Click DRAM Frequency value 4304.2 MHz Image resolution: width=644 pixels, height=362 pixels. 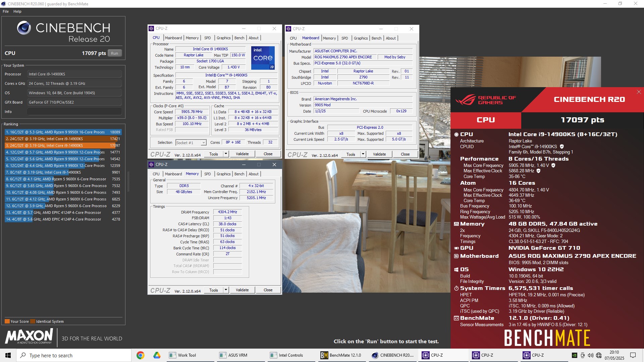click(x=227, y=212)
